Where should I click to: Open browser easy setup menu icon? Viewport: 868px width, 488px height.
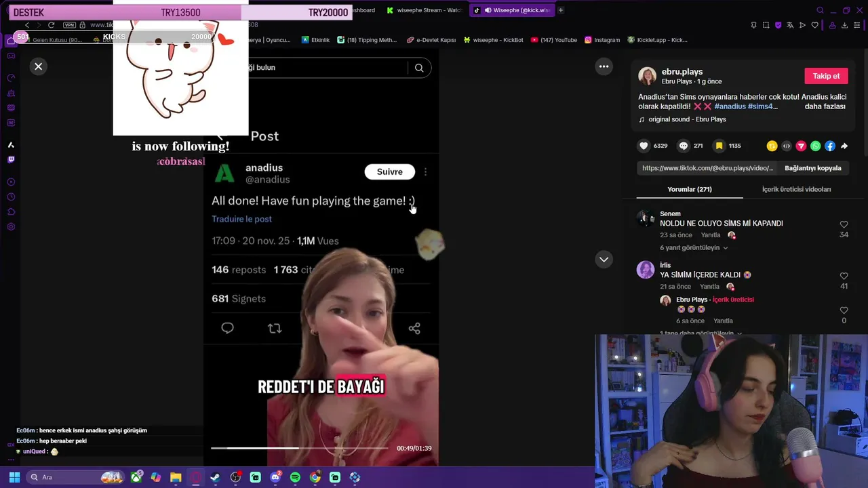[857, 25]
